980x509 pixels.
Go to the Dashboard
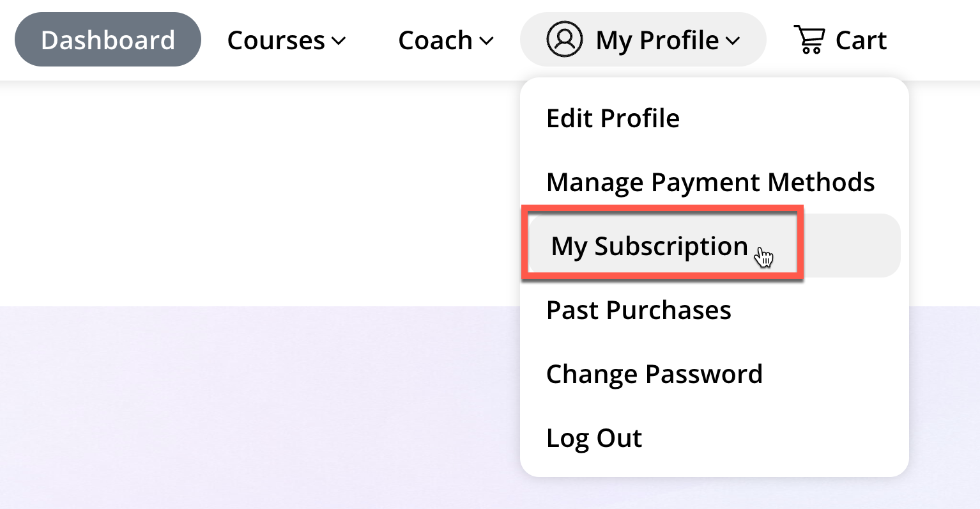click(108, 40)
